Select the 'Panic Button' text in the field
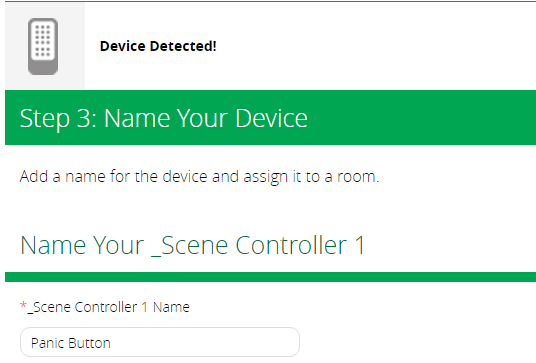 [71, 343]
